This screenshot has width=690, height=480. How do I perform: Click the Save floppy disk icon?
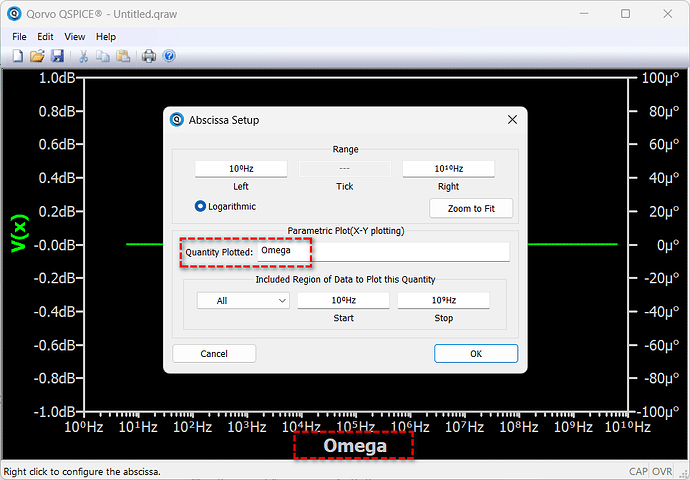[x=57, y=56]
